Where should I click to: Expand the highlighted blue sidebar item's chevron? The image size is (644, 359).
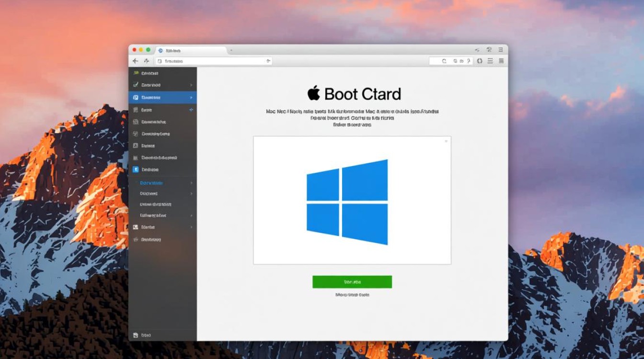(191, 98)
